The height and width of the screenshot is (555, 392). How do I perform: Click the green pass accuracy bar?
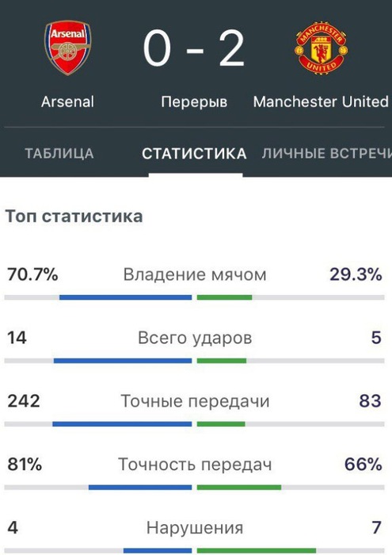[x=239, y=488]
